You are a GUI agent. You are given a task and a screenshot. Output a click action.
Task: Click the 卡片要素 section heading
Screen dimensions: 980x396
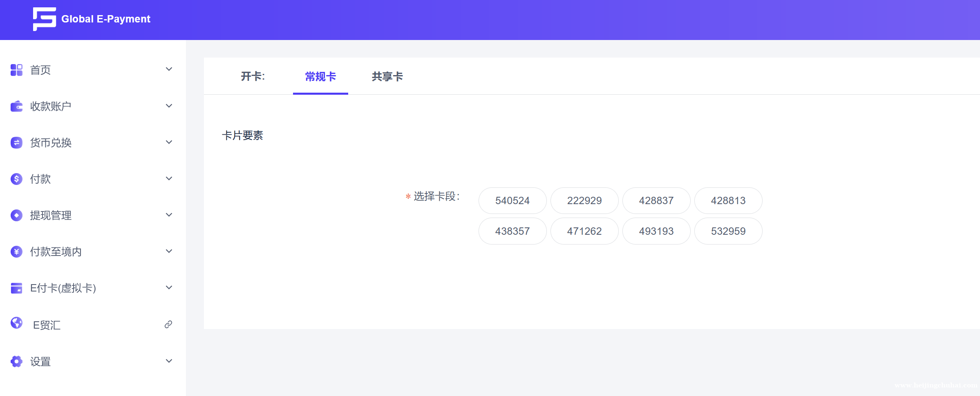(x=242, y=136)
